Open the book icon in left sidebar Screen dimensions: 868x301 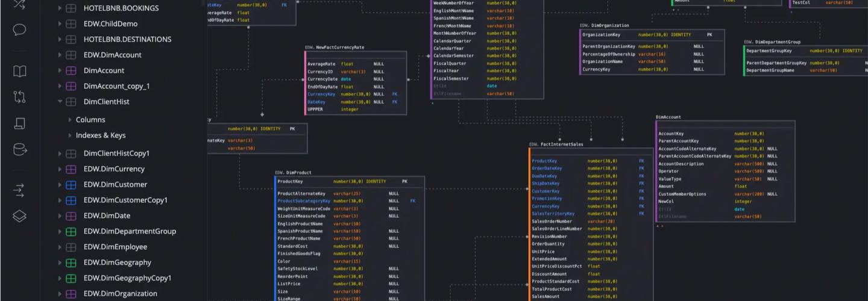tap(19, 71)
